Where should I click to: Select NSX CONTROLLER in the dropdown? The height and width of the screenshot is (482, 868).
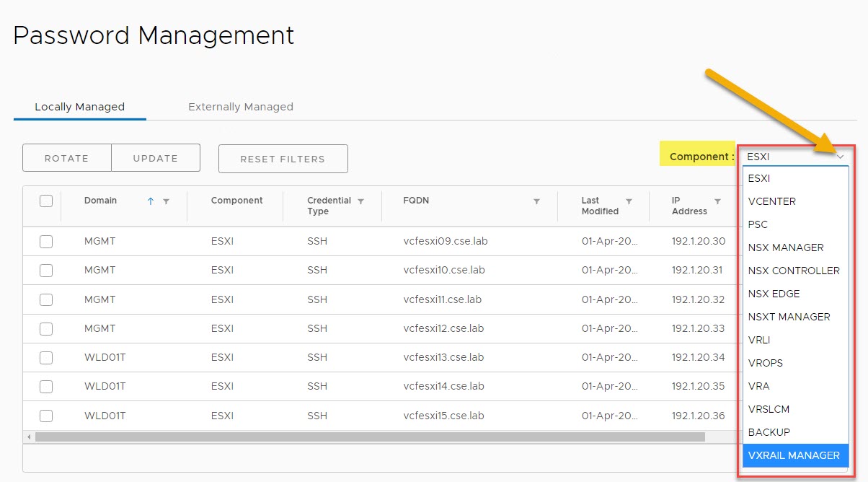pos(794,271)
